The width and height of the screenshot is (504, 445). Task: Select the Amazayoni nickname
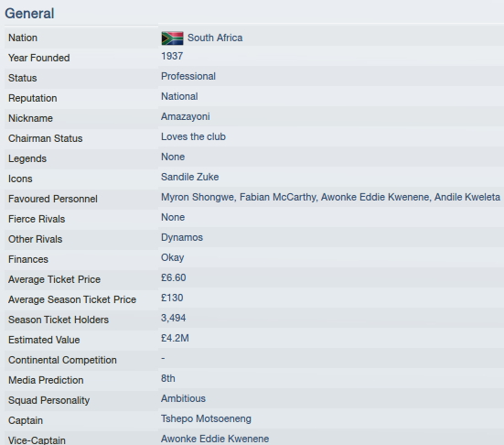[186, 116]
